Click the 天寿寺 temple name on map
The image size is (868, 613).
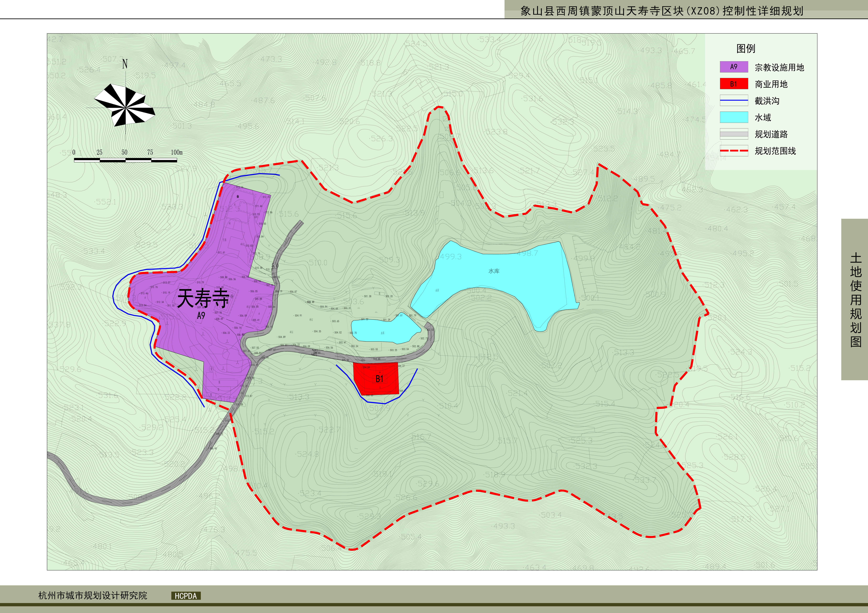[x=203, y=299]
